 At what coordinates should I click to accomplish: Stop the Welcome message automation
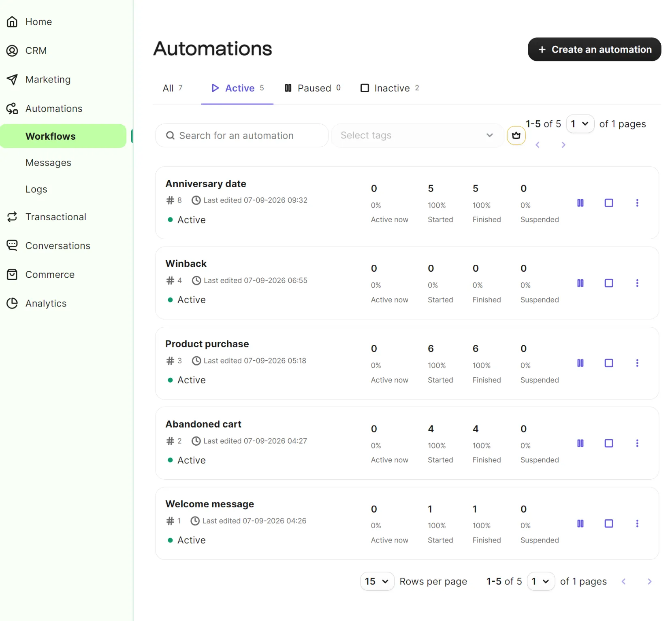click(608, 523)
